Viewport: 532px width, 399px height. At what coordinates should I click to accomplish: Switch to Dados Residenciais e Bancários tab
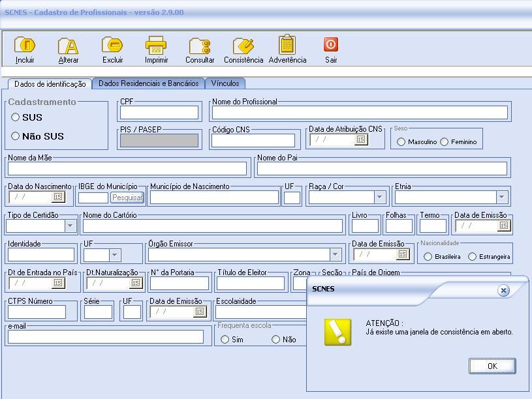[x=148, y=83]
